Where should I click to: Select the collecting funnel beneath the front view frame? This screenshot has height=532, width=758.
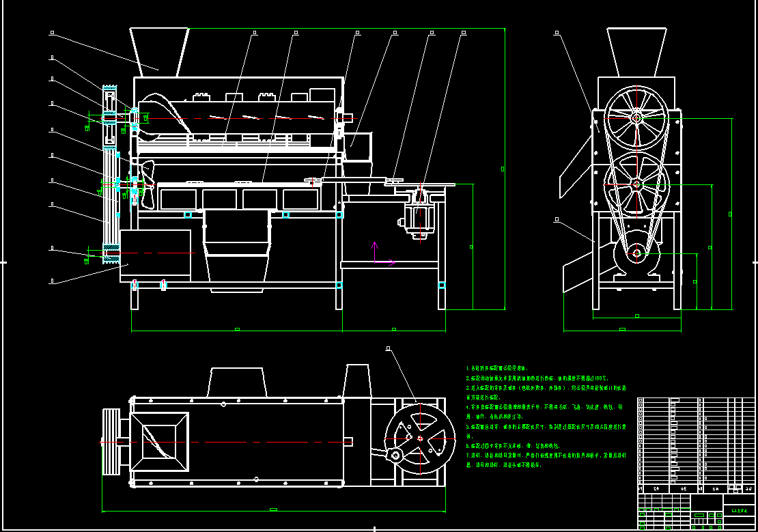click(237, 251)
